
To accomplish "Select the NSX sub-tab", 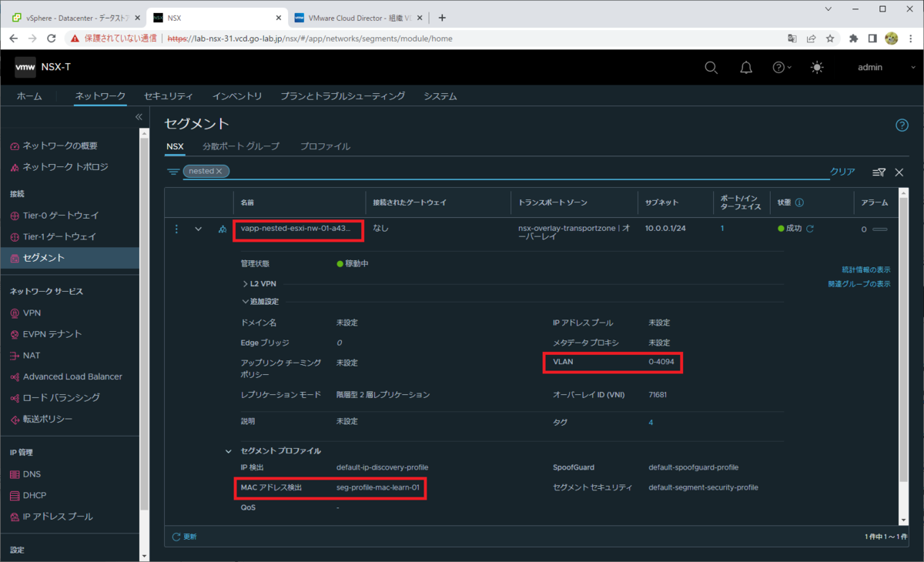I will click(175, 146).
